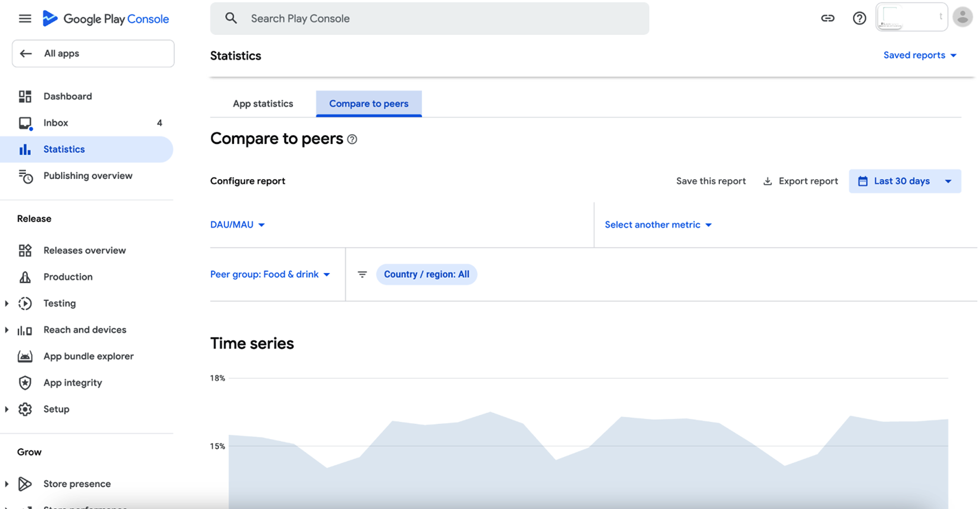Go to Dashboard in sidebar

pyautogui.click(x=68, y=96)
